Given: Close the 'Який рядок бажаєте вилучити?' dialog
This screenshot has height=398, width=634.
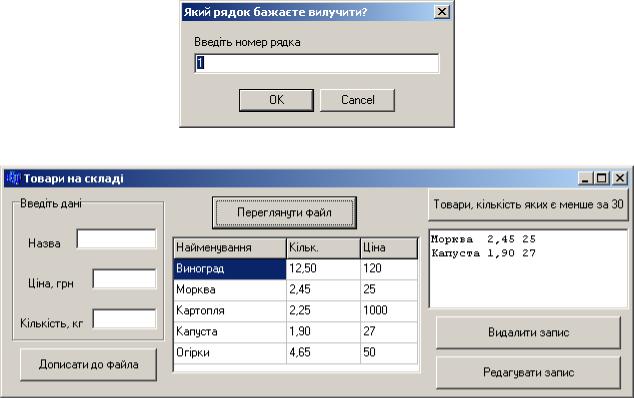Looking at the screenshot, I should (442, 11).
